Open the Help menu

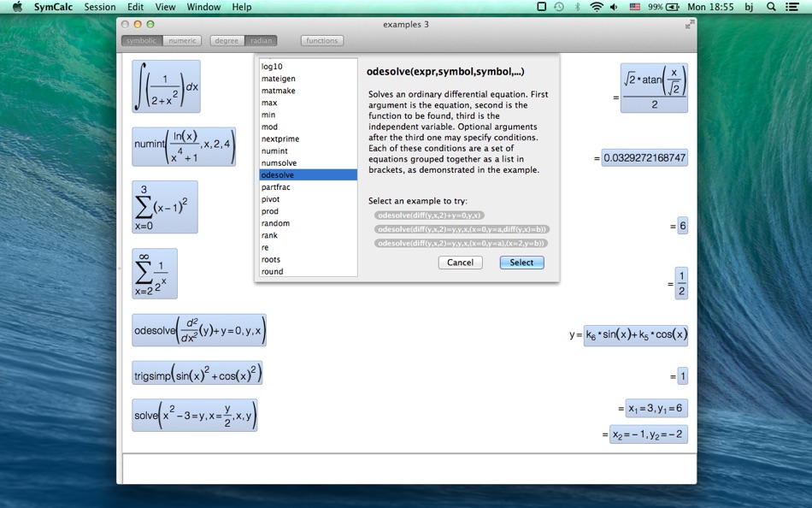242,7
